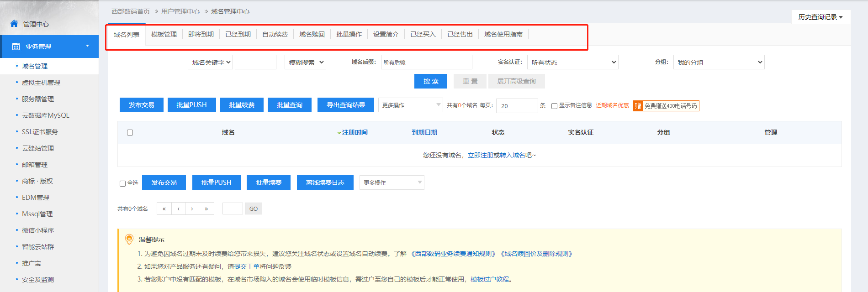868x292 pixels.
Task: Switch to the 模板管理 tab
Action: [164, 34]
